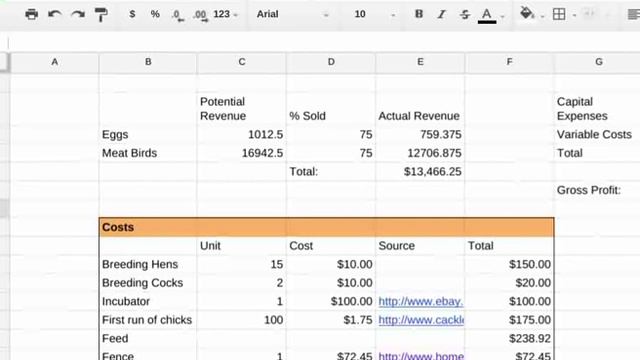The image size is (640, 360).
Task: Select the 'Gross Profit:' cell
Action: [597, 190]
